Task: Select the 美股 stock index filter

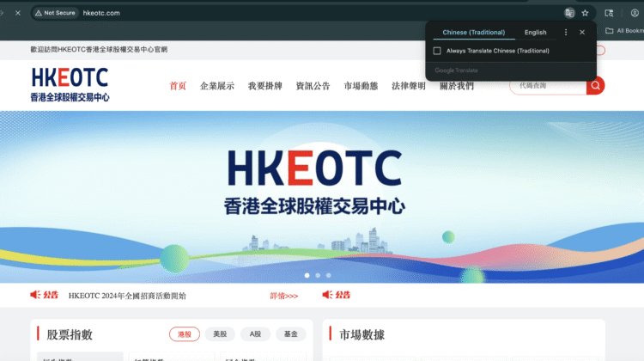Action: [x=220, y=334]
